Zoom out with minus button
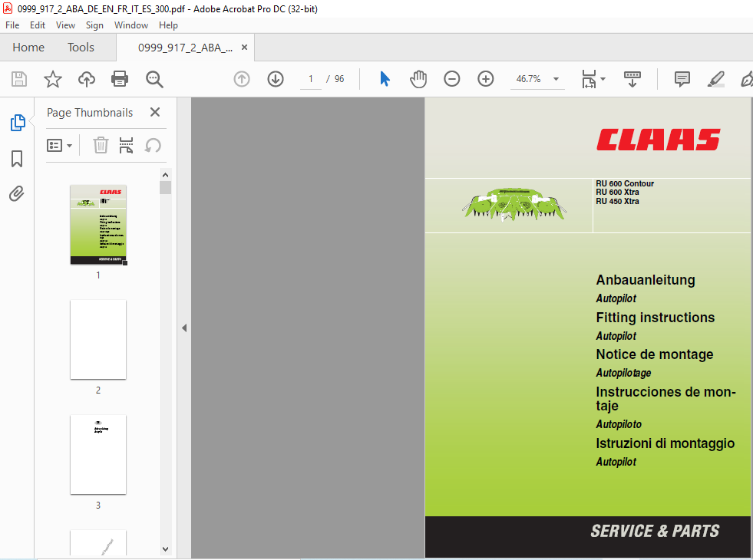This screenshot has width=753, height=560. [x=452, y=79]
